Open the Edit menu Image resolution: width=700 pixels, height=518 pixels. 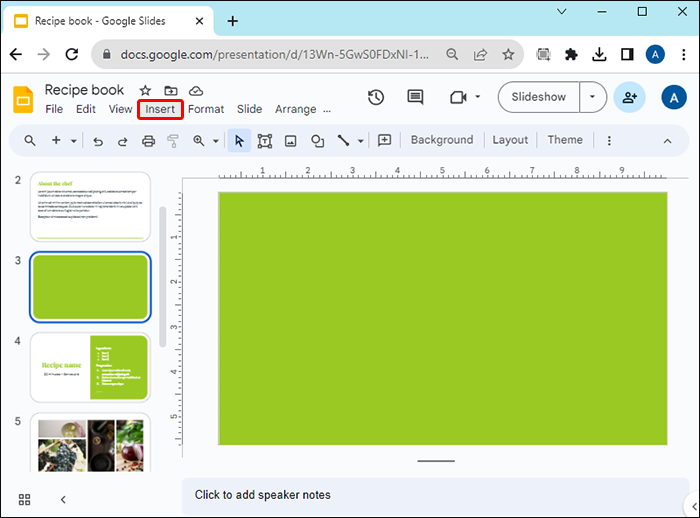86,109
